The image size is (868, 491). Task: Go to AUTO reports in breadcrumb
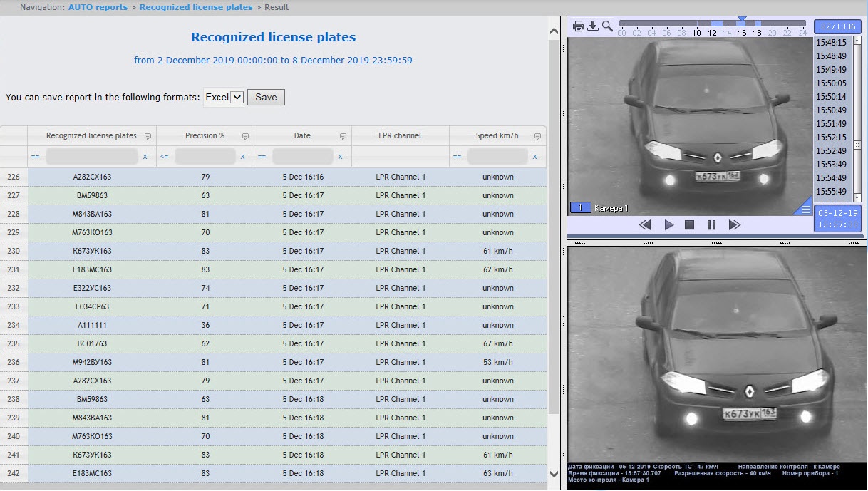click(x=98, y=7)
